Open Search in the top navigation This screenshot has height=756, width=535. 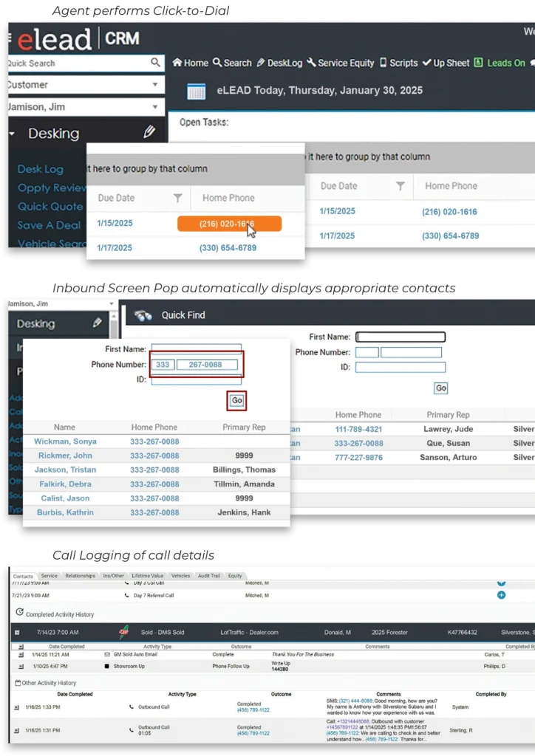coord(233,63)
